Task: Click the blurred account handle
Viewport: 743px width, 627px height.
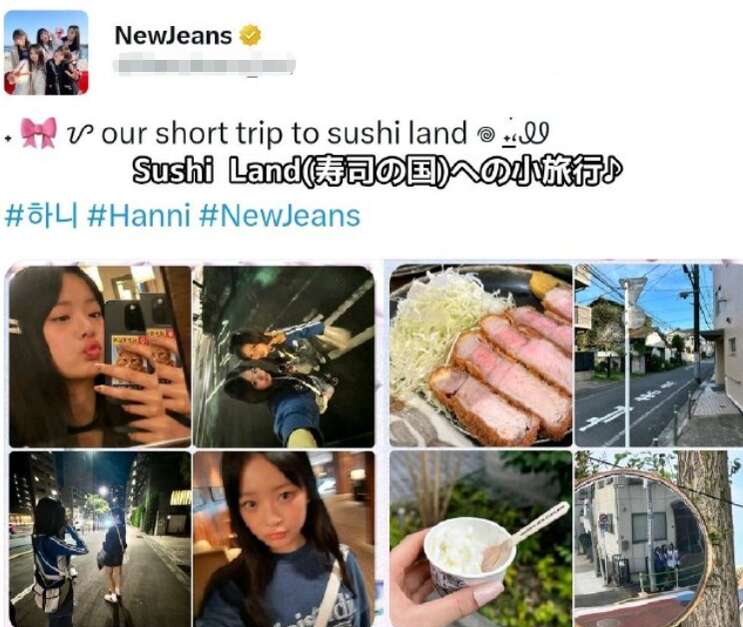Action: (204, 65)
